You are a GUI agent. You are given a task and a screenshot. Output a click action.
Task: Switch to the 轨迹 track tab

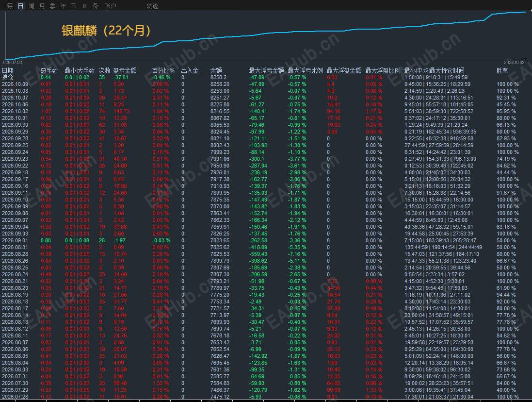pos(152,6)
